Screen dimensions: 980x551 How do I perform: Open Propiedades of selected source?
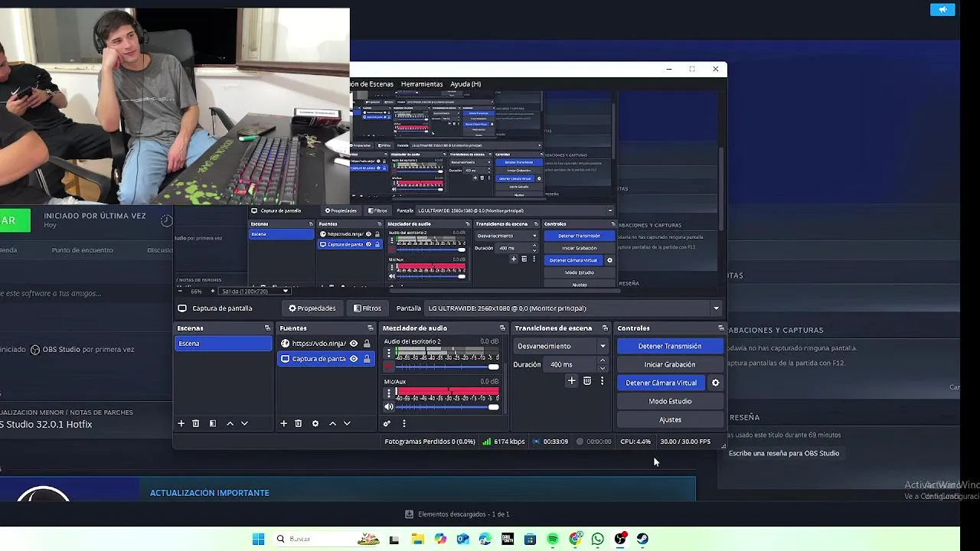point(312,308)
